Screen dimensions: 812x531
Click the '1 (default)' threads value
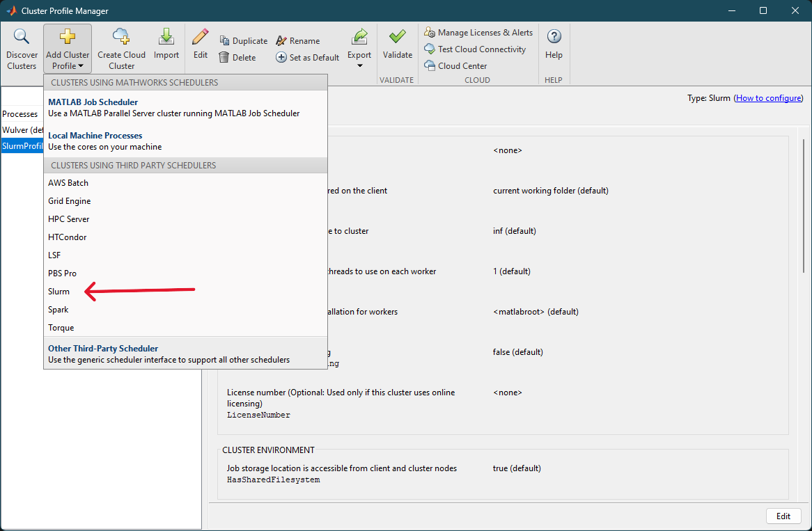click(x=512, y=271)
